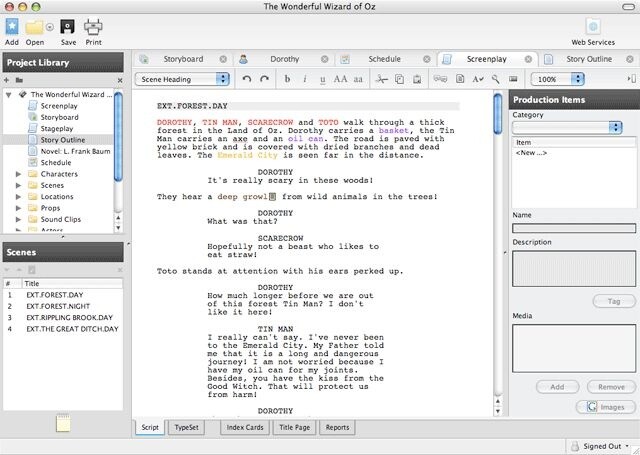Toggle bold text formatting
The height and width of the screenshot is (455, 640).
[x=288, y=78]
